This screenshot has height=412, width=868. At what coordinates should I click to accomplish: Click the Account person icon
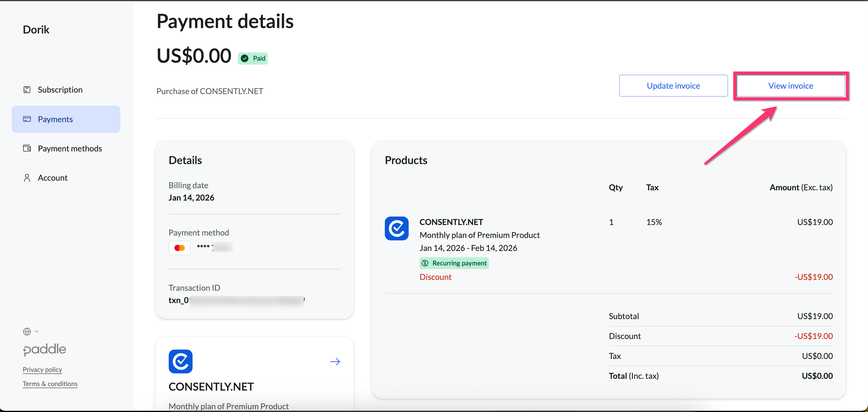pos(27,178)
